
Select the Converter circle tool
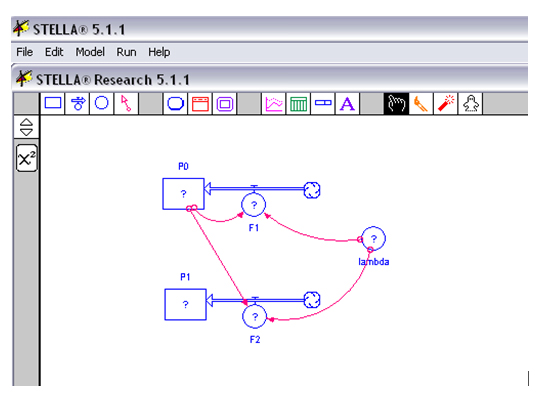point(102,103)
